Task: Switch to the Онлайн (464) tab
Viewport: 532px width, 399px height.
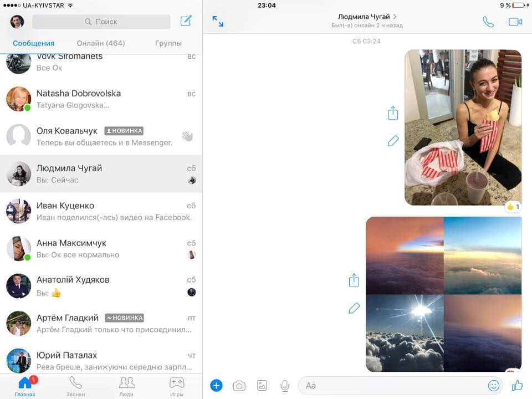Action: [101, 43]
